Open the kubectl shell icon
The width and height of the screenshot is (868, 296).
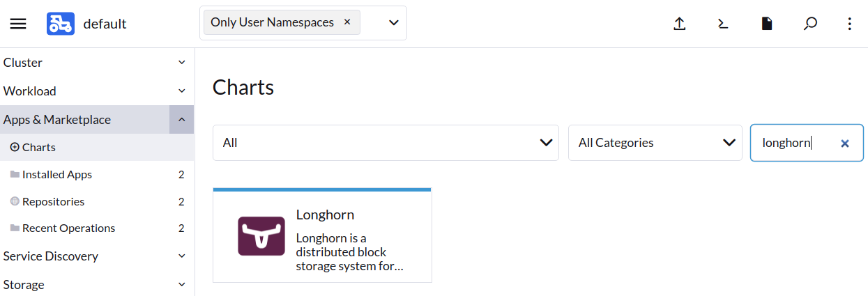pos(723,24)
